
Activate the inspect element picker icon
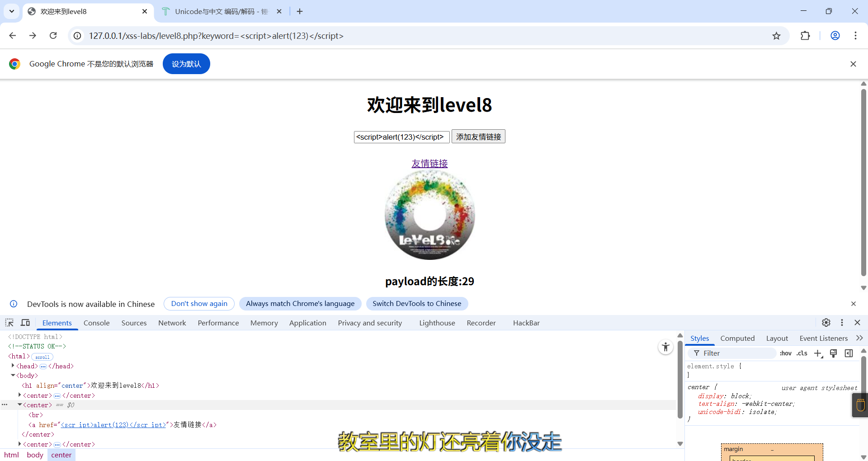coord(9,323)
